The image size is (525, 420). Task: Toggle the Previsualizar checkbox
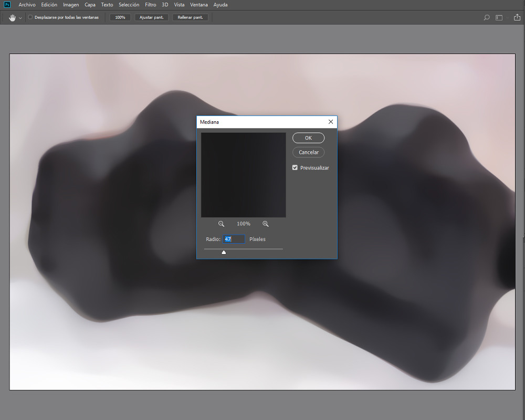tap(295, 167)
